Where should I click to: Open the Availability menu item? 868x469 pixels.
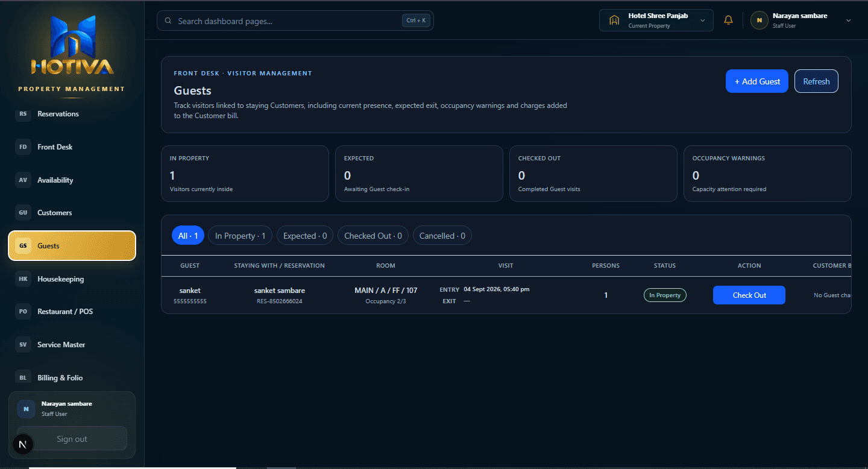click(x=72, y=180)
